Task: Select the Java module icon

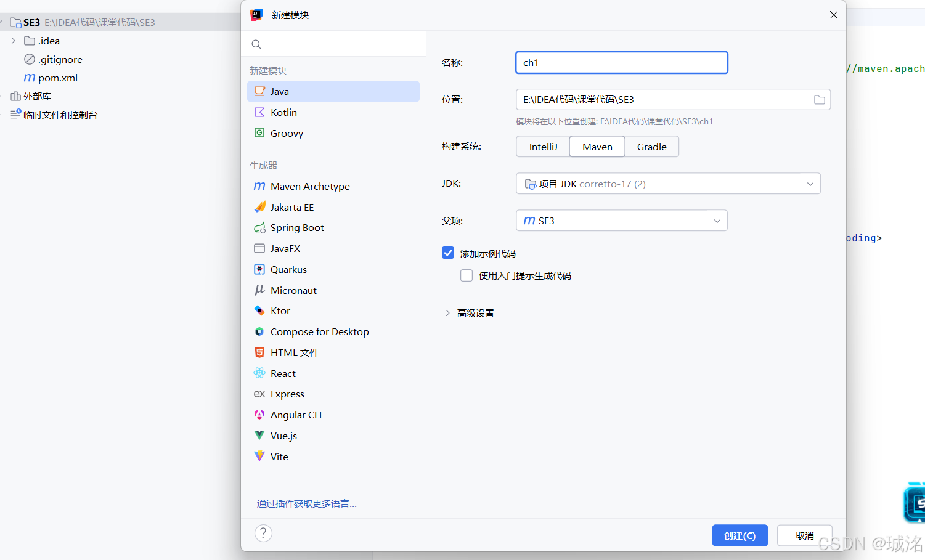Action: 259,91
